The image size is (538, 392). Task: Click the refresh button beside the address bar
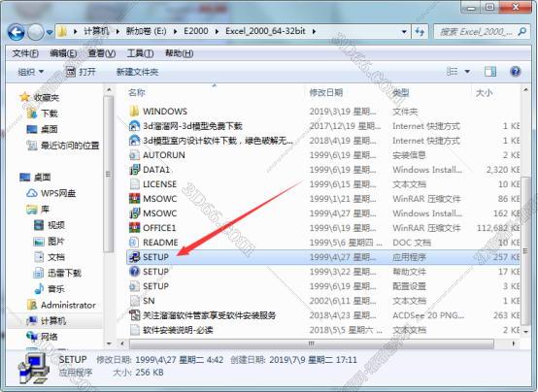(420, 32)
